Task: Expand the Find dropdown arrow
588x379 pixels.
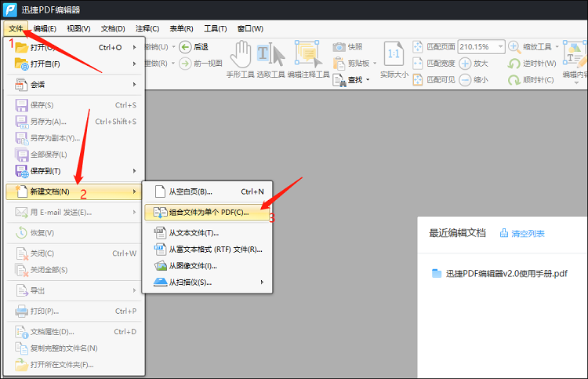Action: coord(368,80)
